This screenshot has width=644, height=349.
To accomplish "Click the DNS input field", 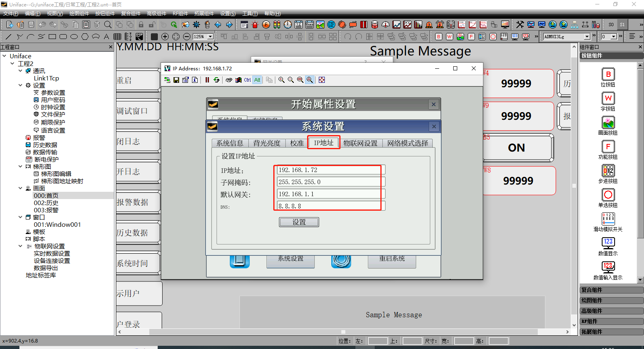I will 331,206.
